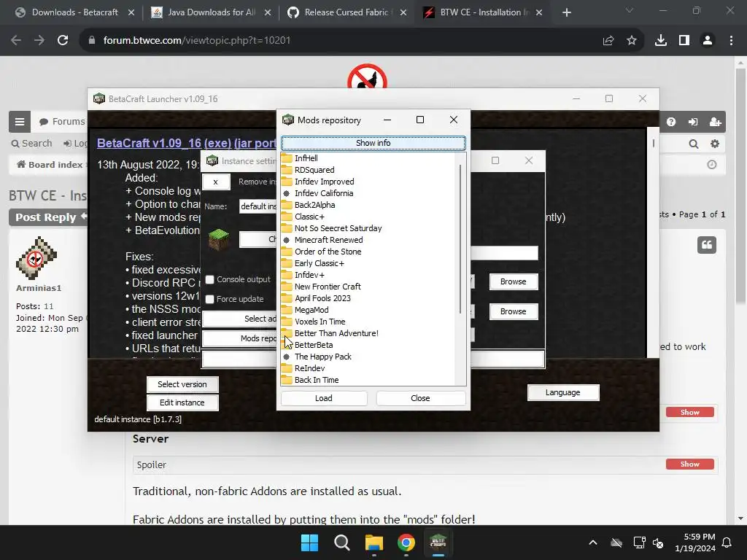Toggle Console output checkbox
The height and width of the screenshot is (560, 747).
[209, 279]
